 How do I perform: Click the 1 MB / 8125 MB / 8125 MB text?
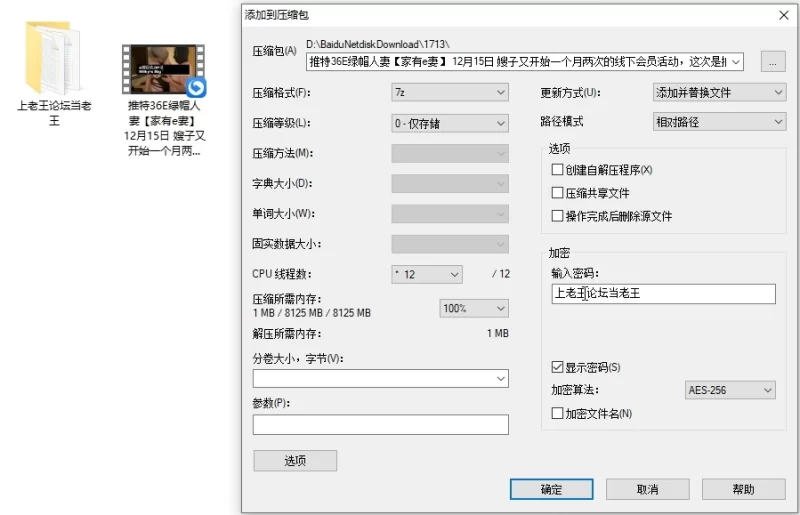[312, 313]
